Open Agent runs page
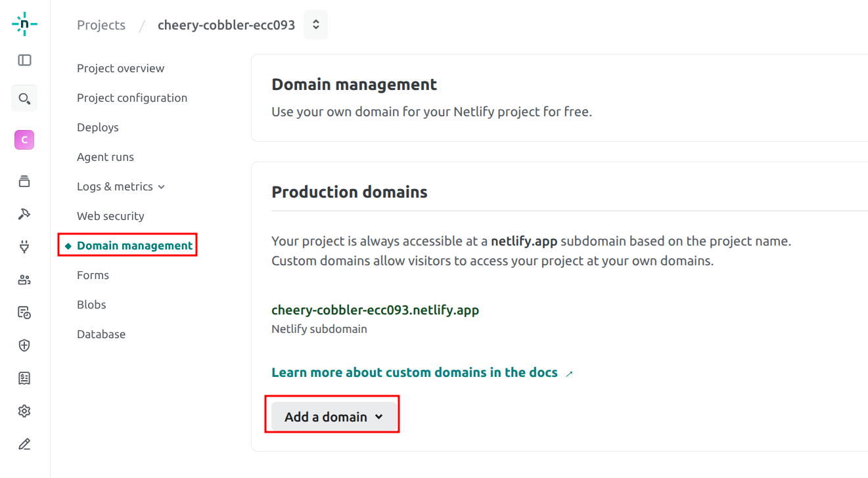 105,157
